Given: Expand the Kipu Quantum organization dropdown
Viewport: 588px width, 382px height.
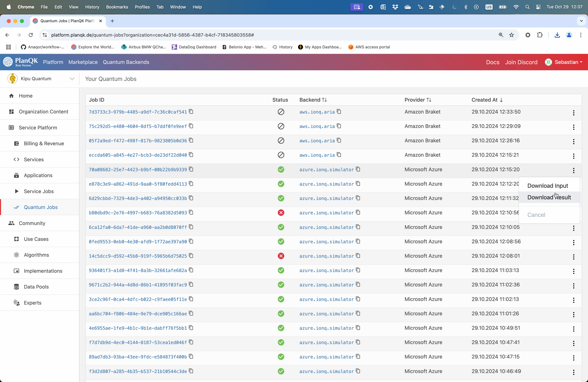Looking at the screenshot, I should [x=72, y=79].
